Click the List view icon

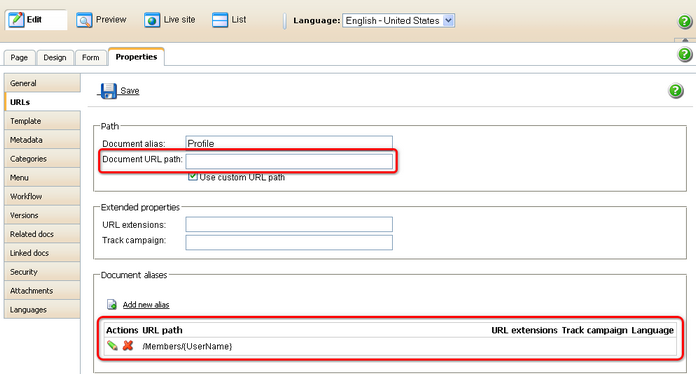[x=220, y=20]
